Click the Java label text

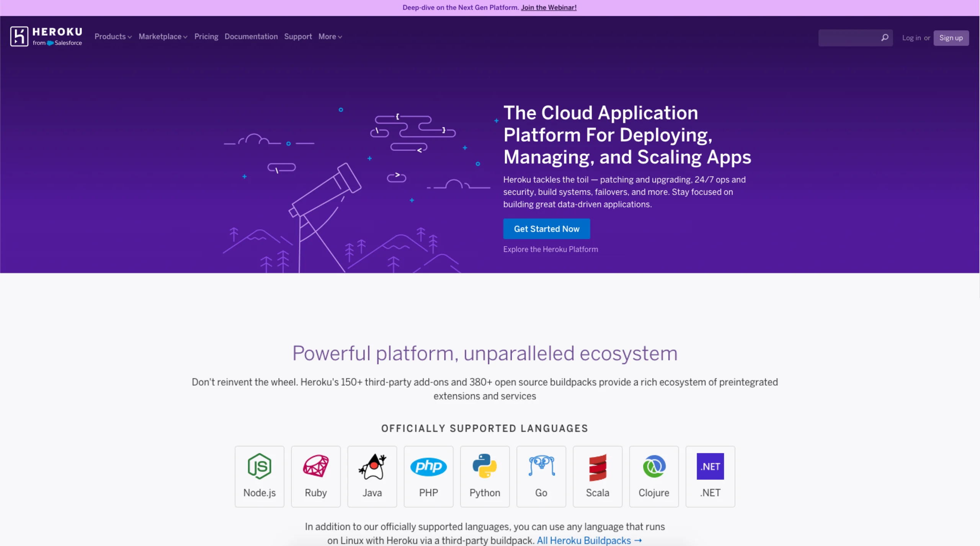tap(372, 492)
